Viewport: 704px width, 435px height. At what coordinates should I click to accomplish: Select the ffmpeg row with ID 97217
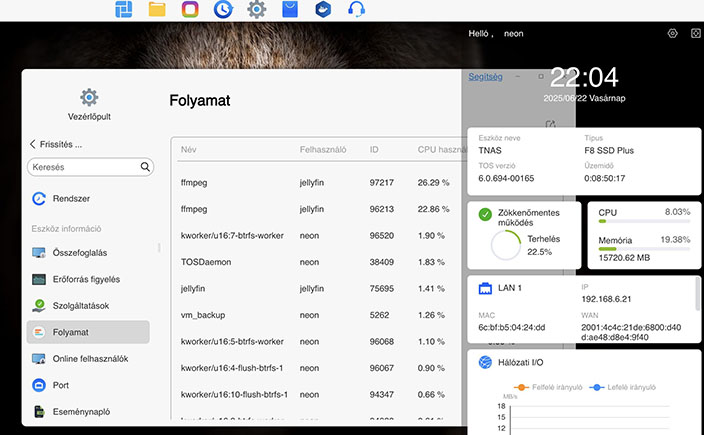click(x=317, y=183)
